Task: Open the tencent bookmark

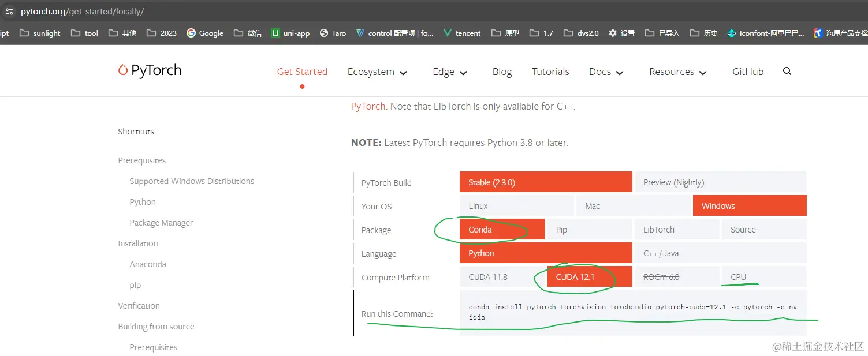Action: point(461,33)
